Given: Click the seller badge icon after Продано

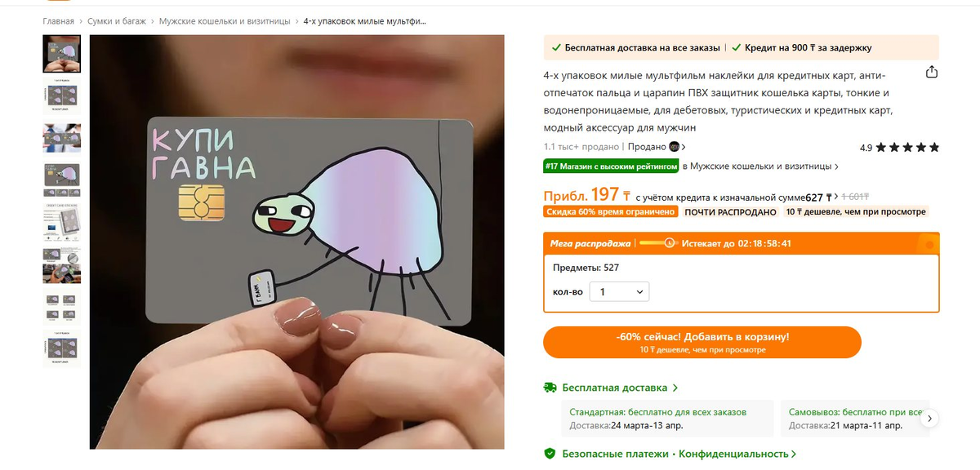Looking at the screenshot, I should point(675,147).
